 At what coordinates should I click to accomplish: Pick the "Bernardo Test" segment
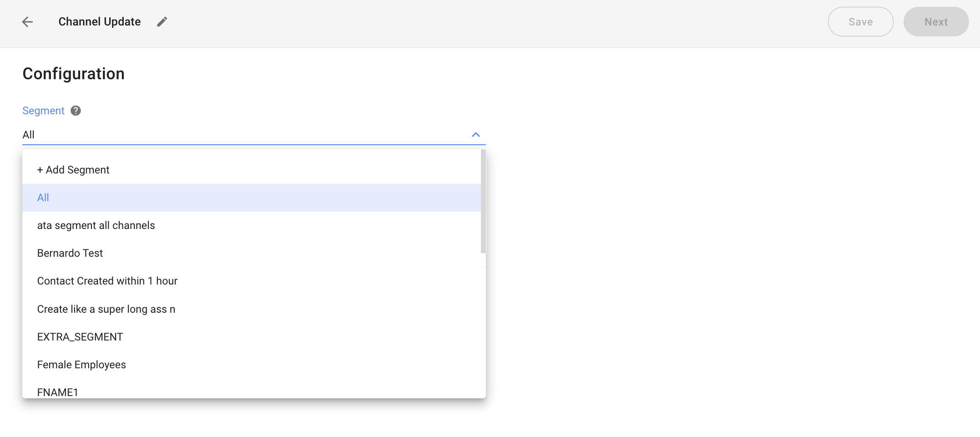coord(70,253)
